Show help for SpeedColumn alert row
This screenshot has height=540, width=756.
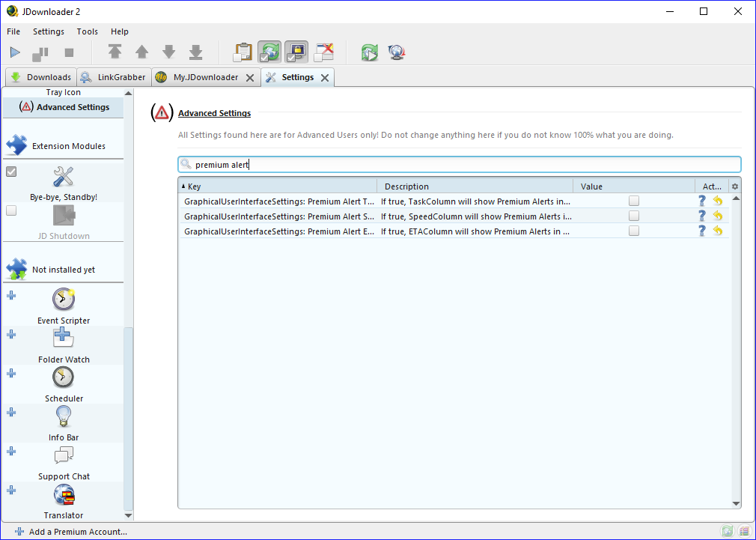point(702,216)
